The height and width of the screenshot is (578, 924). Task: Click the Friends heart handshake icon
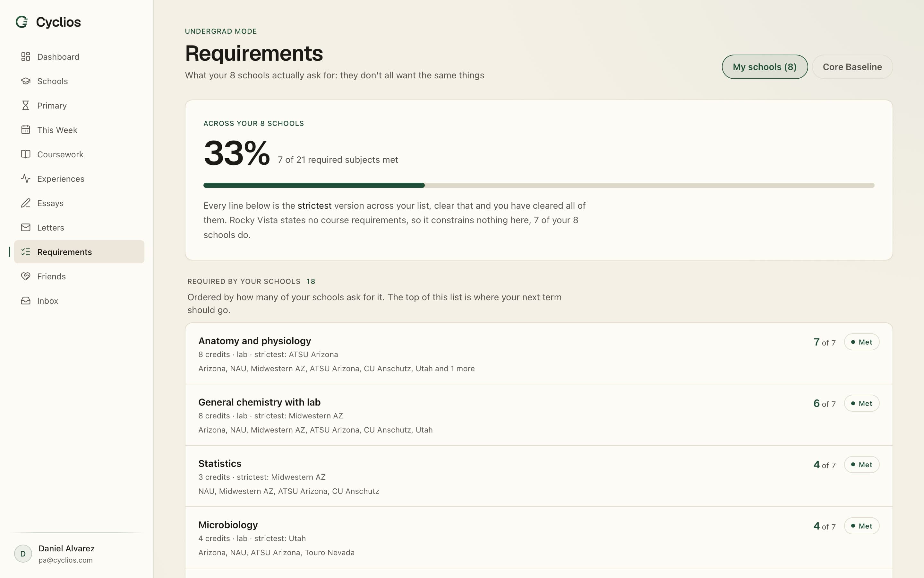click(x=26, y=276)
